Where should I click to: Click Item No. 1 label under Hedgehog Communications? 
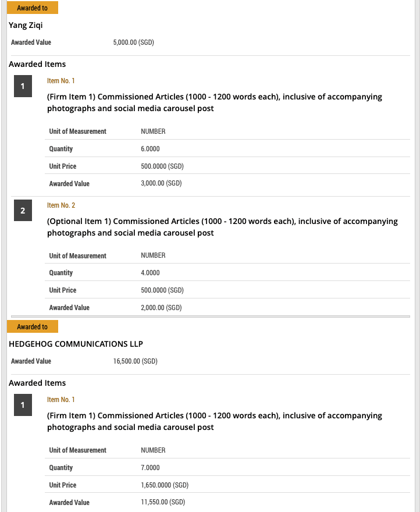[61, 400]
